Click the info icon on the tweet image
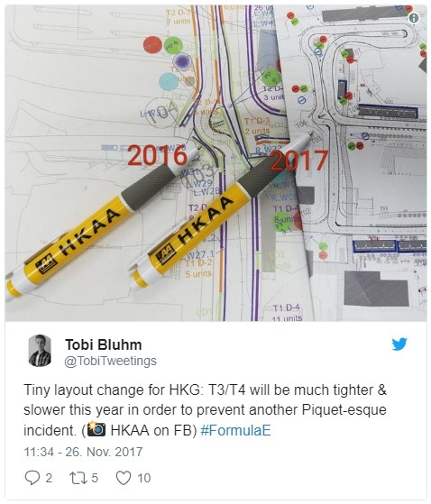This screenshot has width=431, height=504. coord(414,18)
